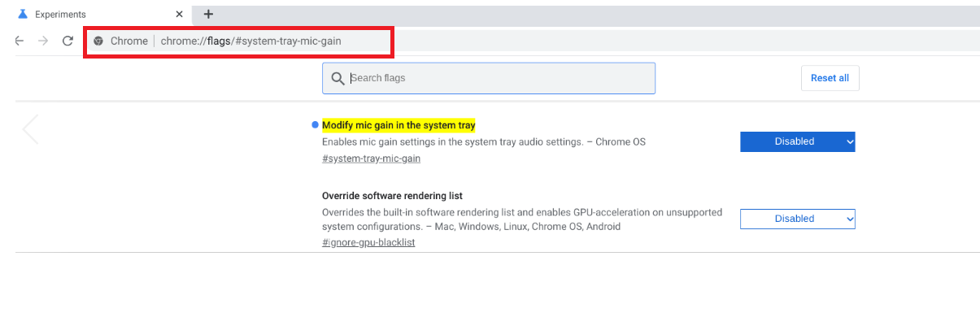Open a new tab with plus icon
The width and height of the screenshot is (980, 317).
(209, 14)
